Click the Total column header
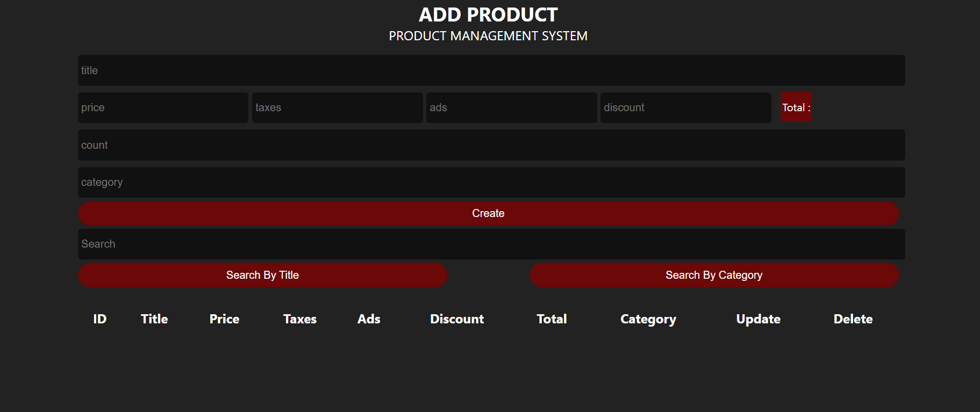Viewport: 980px width, 412px height. click(x=552, y=319)
